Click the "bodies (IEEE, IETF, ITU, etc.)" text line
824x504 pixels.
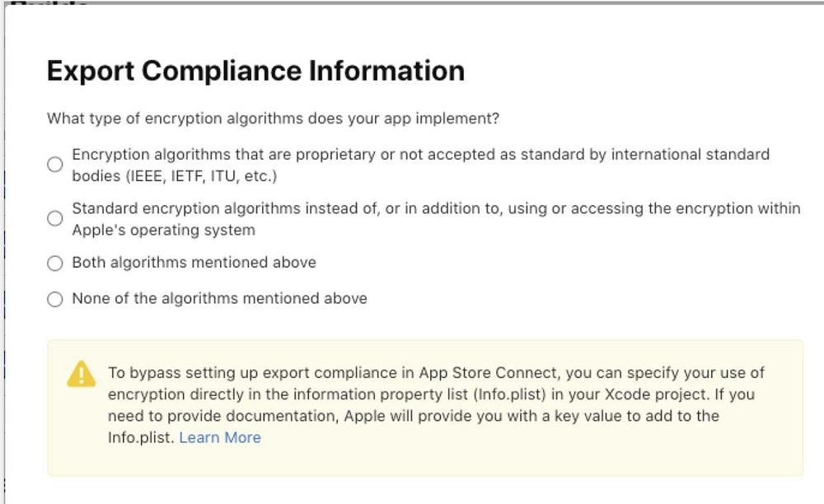pyautogui.click(x=175, y=176)
